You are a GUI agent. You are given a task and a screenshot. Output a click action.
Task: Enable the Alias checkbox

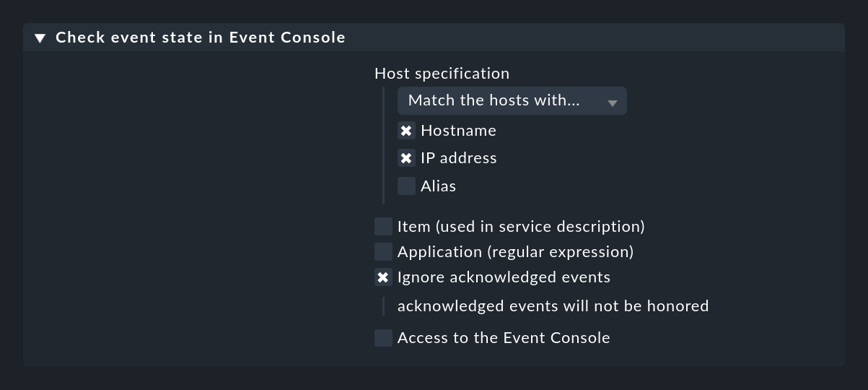pyautogui.click(x=406, y=186)
